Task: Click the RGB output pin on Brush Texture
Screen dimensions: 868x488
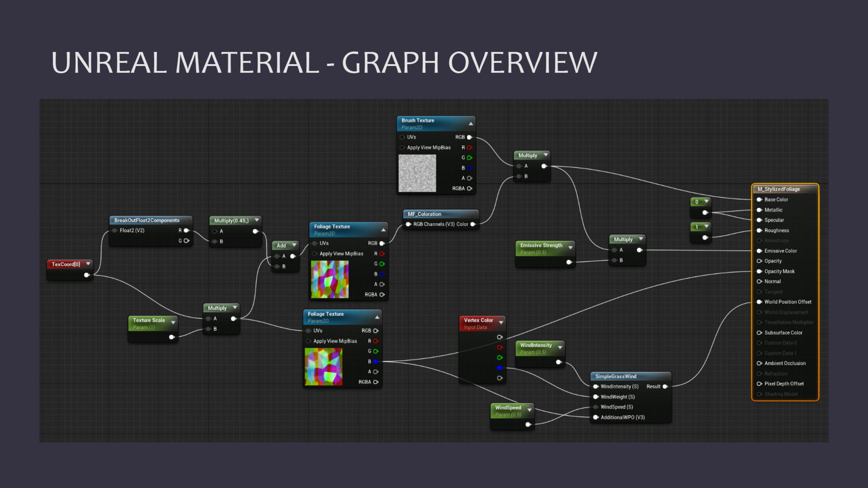Action: click(470, 137)
